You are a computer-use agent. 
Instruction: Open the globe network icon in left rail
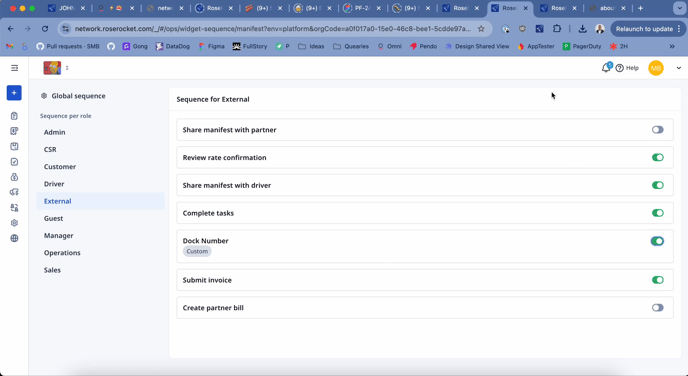[14, 238]
